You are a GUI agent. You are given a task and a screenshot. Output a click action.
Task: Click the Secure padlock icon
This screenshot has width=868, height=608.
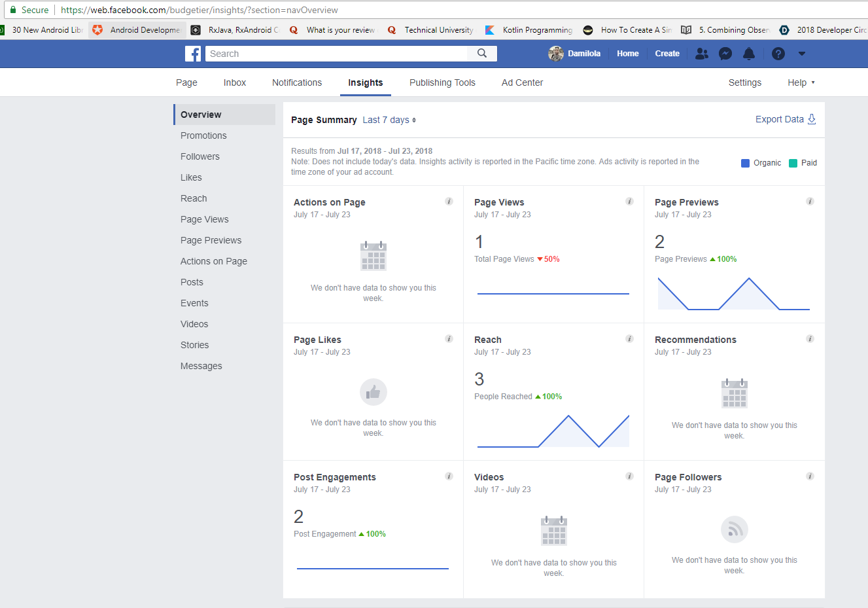click(13, 10)
